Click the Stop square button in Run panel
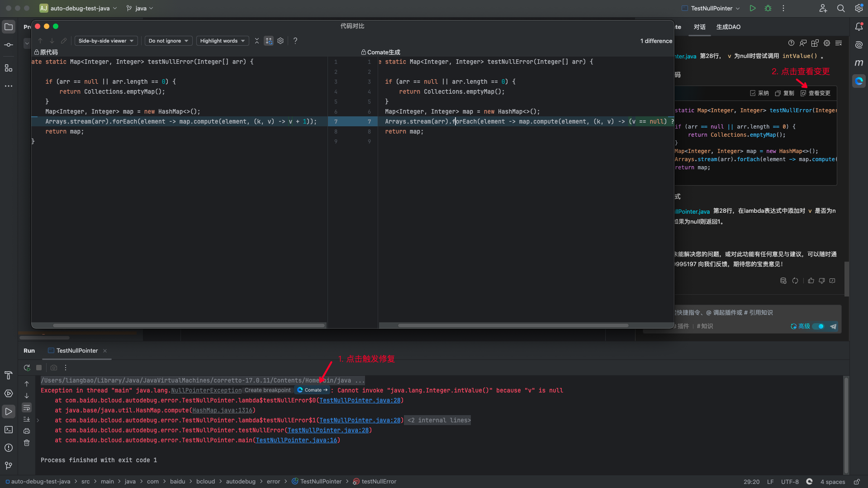 coord(39,368)
